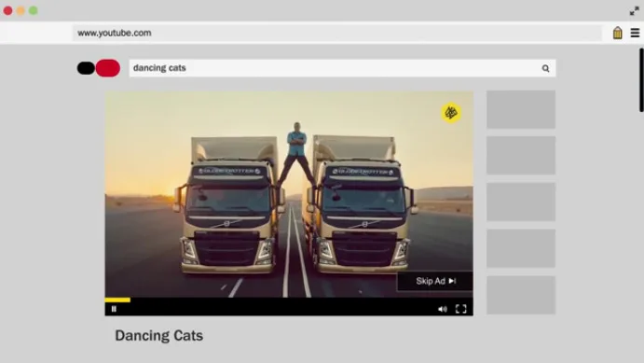Screen dimensions: 644x363
Task: Open the browser hamburger menu
Action: (x=635, y=33)
